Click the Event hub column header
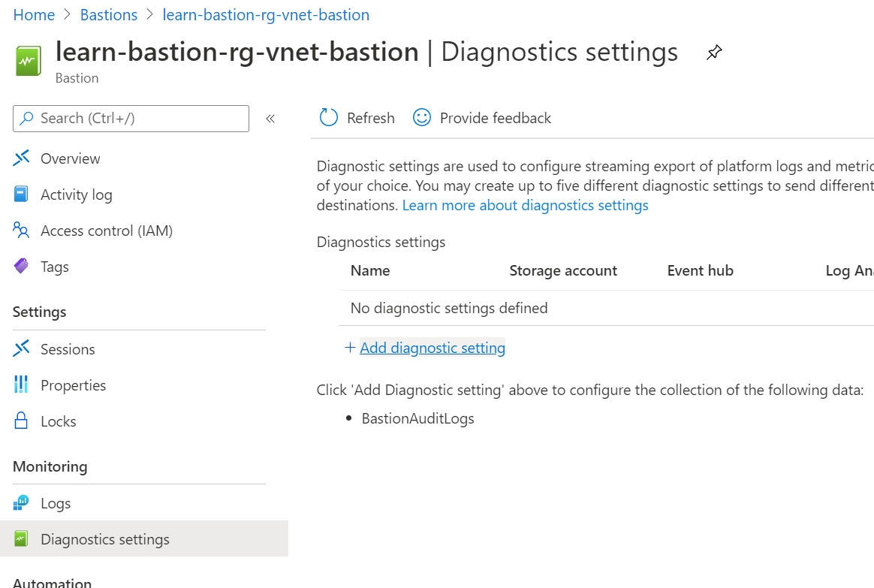This screenshot has width=874, height=588. coord(700,271)
